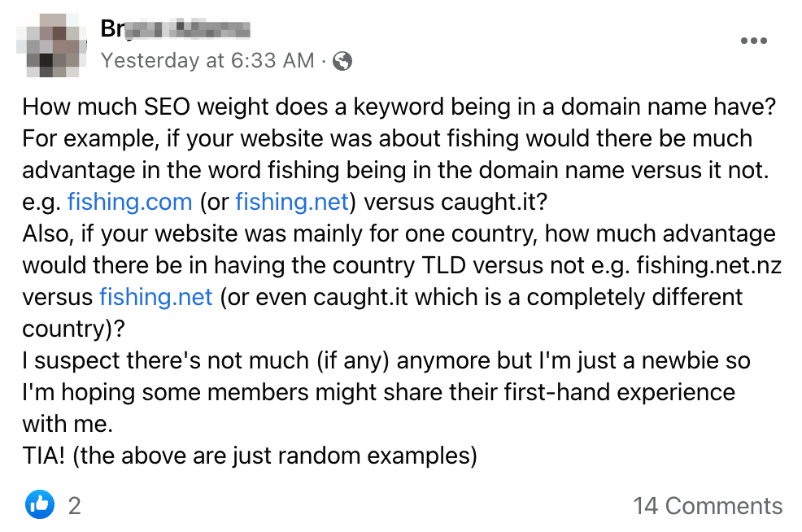Image resolution: width=802 pixels, height=532 pixels.
Task: Open the fishing.net link beside fishing.com
Action: pos(291,202)
